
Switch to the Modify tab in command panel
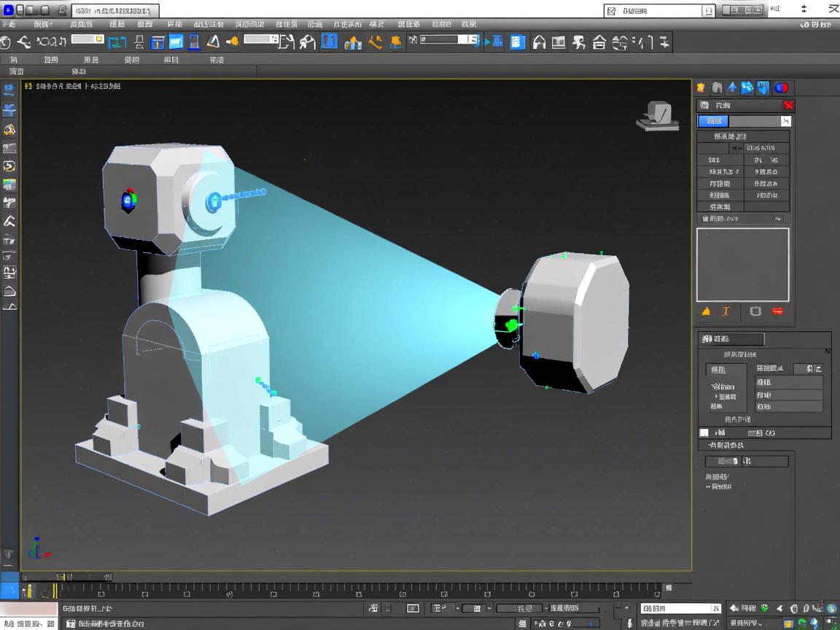pos(717,88)
